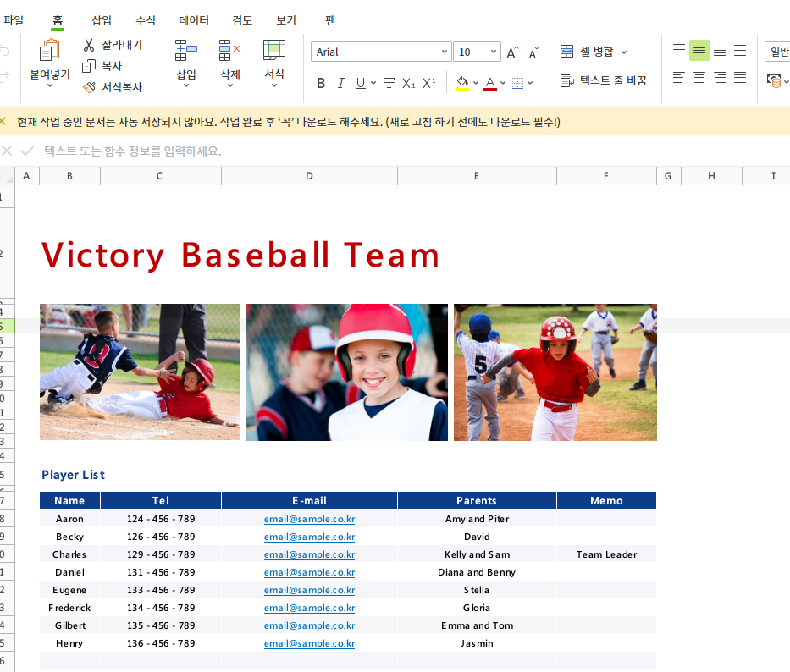
Task: Toggle 텍스트 줄 바꿈 wrap text
Action: pyautogui.click(x=604, y=80)
